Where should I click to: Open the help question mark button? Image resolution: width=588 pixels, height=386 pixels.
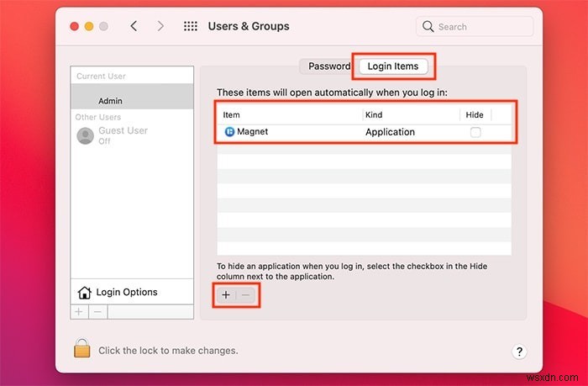click(519, 352)
